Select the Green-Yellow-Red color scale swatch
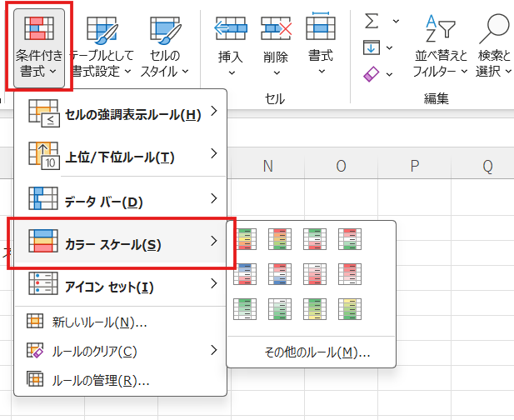The height and width of the screenshot is (420, 514). point(245,240)
